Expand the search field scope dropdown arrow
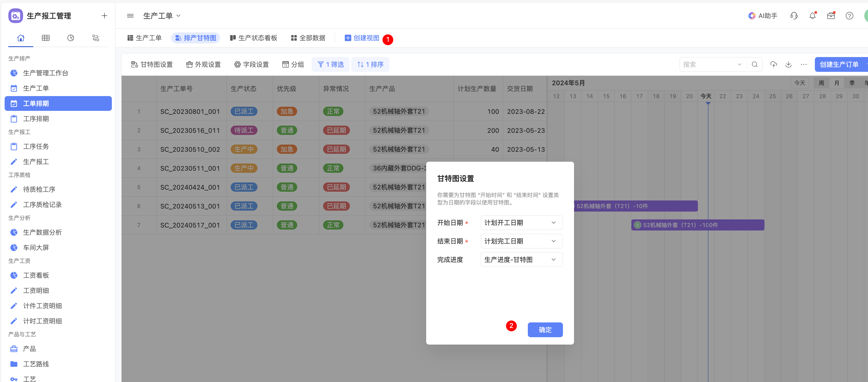 740,64
